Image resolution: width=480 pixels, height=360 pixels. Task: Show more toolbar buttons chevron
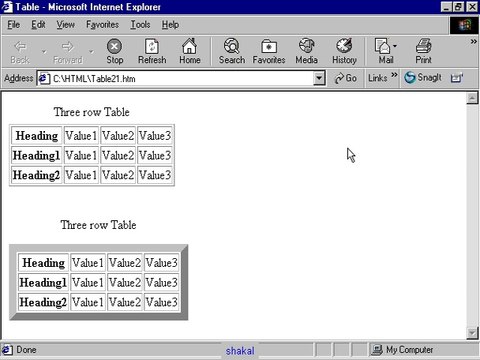coord(473,42)
